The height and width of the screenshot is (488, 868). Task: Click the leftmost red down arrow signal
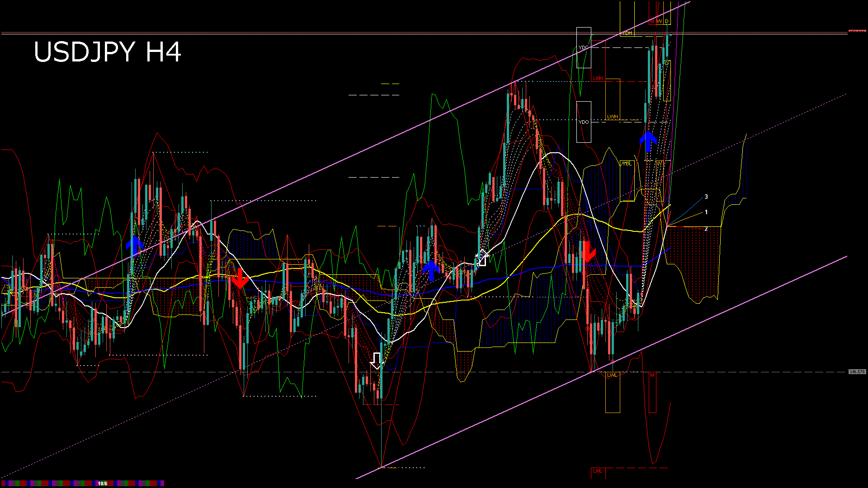pyautogui.click(x=240, y=278)
